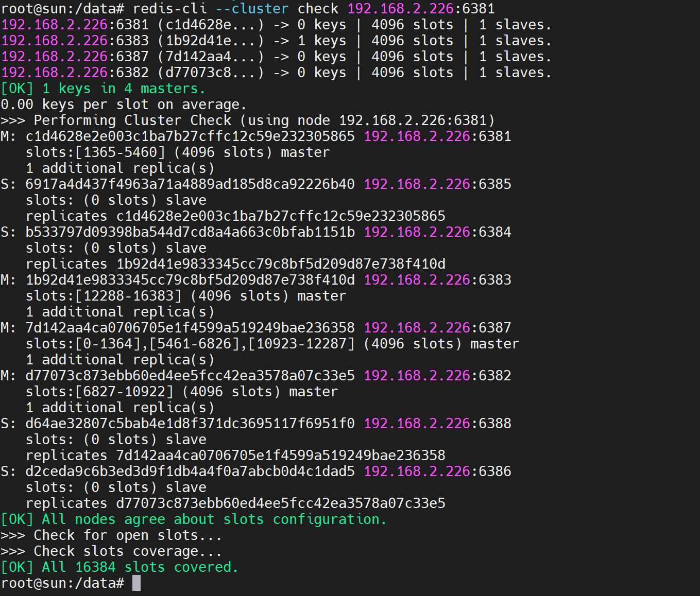The image size is (700, 596).
Task: Click master node ID c1d4628e2e003c1ba7b27cffc12c59e232305865 on its M: line
Action: click(190, 136)
